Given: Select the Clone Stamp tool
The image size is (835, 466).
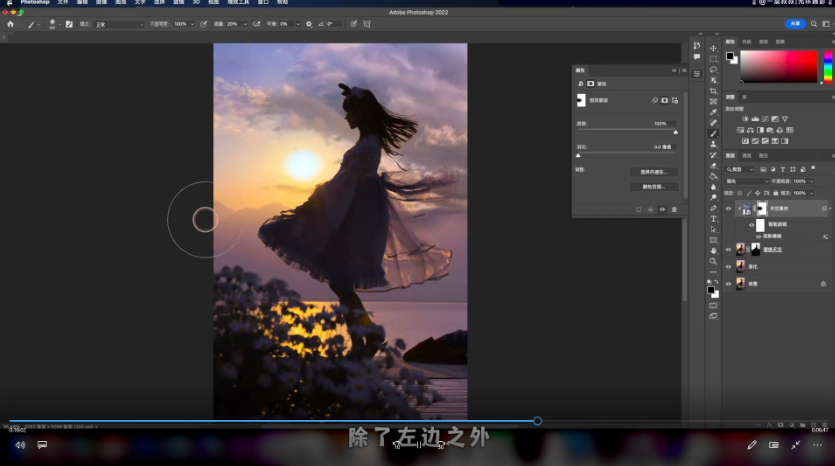Looking at the screenshot, I should pos(713,144).
